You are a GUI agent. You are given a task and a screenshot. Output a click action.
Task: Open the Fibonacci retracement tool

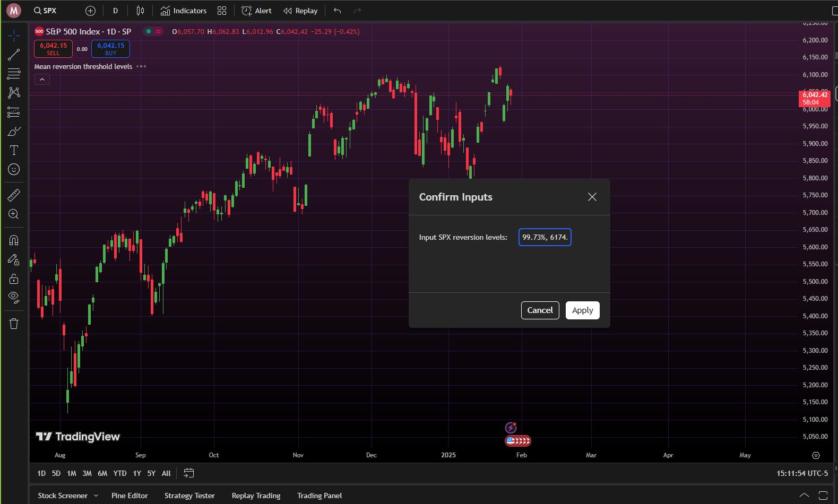(x=14, y=73)
